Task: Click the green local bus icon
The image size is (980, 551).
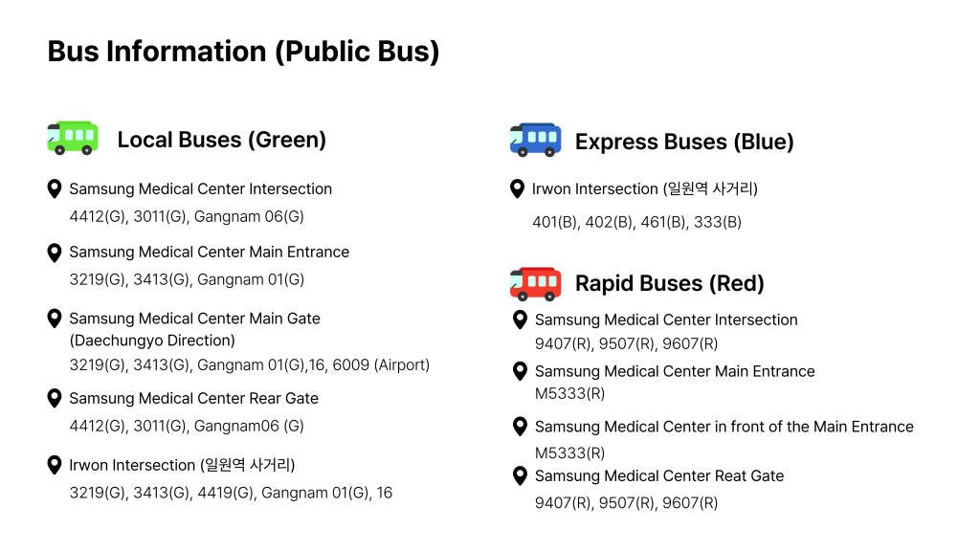Action: click(72, 138)
